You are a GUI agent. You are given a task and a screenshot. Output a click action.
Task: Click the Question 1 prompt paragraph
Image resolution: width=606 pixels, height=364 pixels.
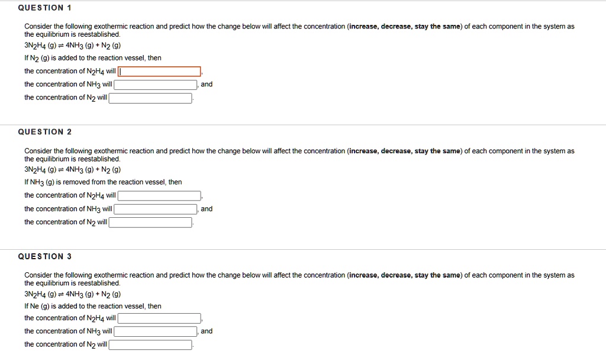(x=299, y=30)
